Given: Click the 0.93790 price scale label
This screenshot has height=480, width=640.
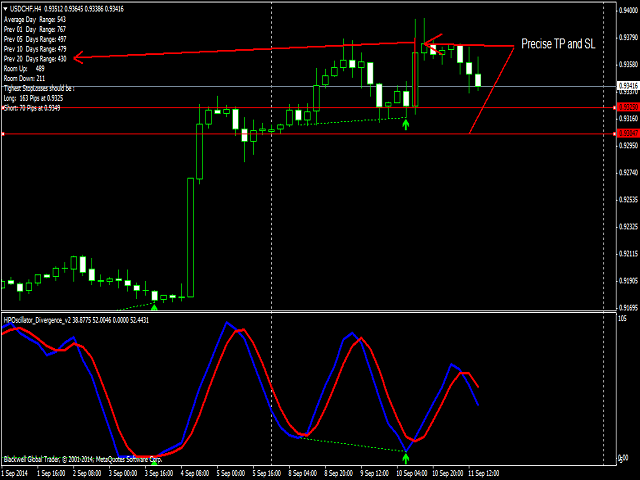Looking at the screenshot, I should click(x=629, y=38).
